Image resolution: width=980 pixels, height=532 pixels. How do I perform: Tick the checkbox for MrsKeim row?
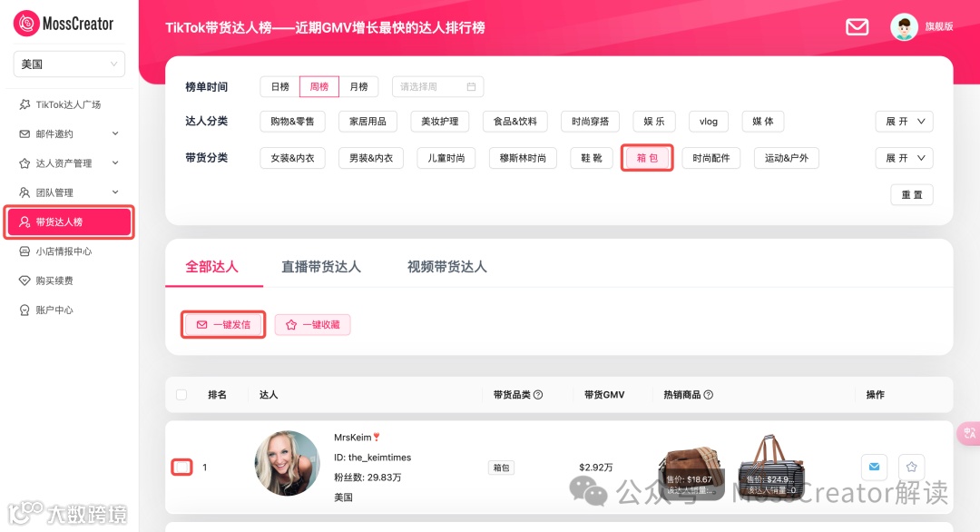pos(181,467)
